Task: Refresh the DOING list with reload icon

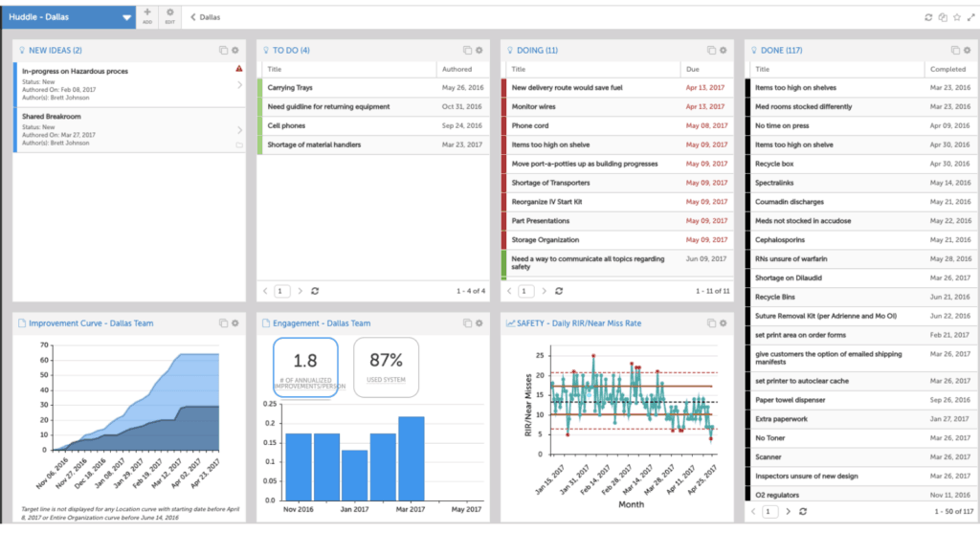Action: click(x=558, y=291)
